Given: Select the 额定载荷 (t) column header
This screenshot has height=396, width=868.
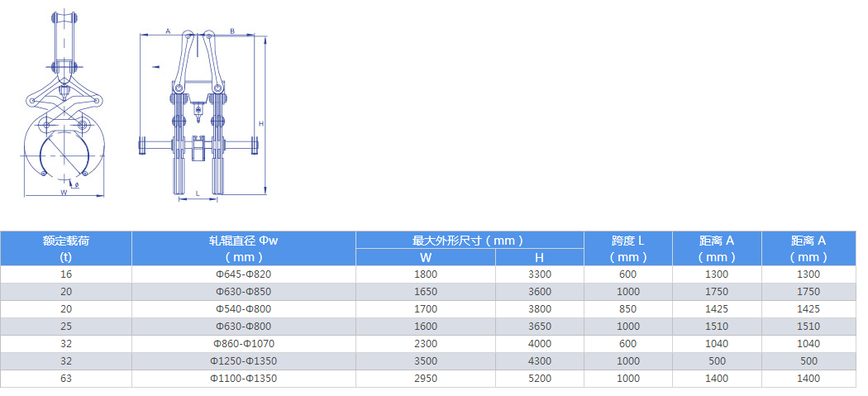Looking at the screenshot, I should (x=66, y=248).
